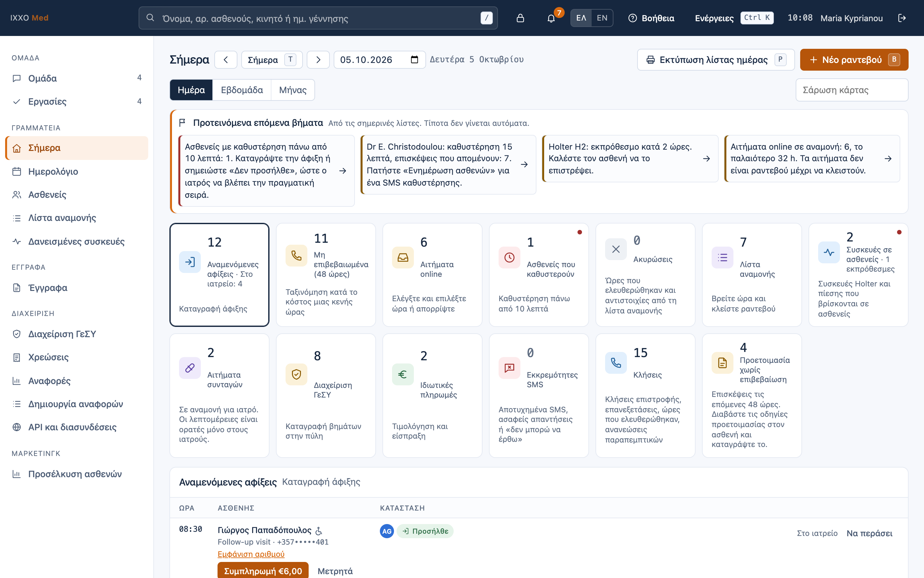
Task: Open Χρεώσεις in the sidebar
Action: coord(77,357)
